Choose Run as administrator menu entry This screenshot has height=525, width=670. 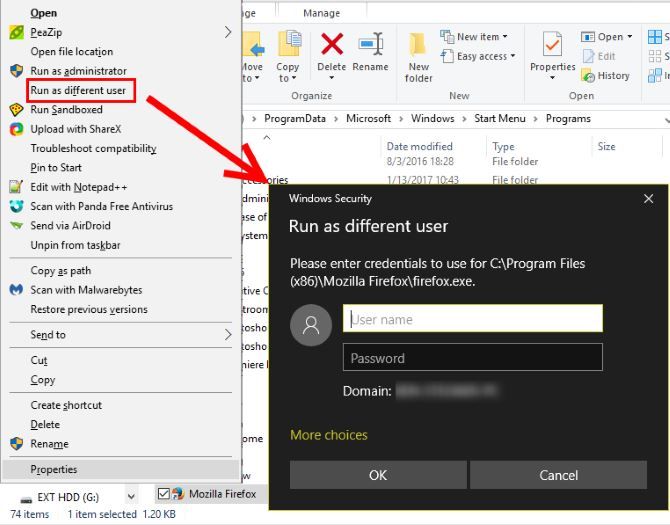[78, 71]
